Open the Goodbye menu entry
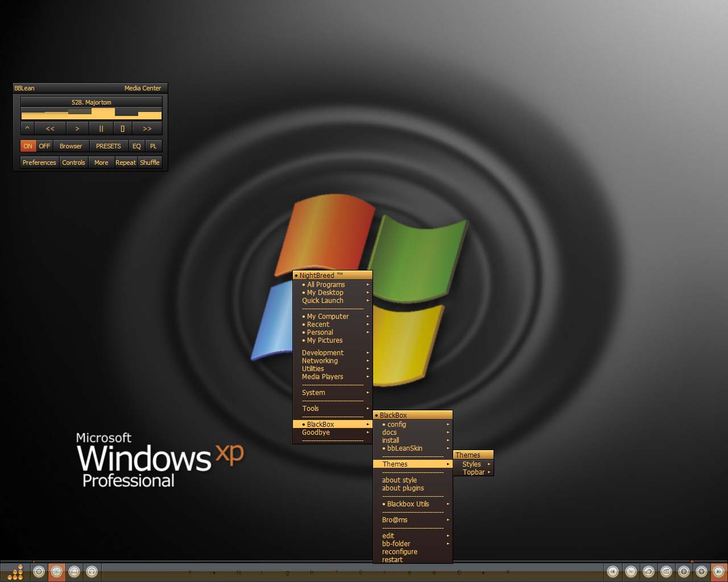This screenshot has width=728, height=582. click(333, 433)
